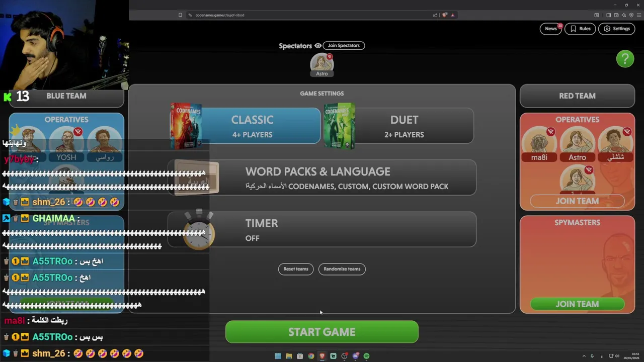Image resolution: width=644 pixels, height=362 pixels.
Task: Open Microsoft Store from taskbar
Action: tap(300, 356)
